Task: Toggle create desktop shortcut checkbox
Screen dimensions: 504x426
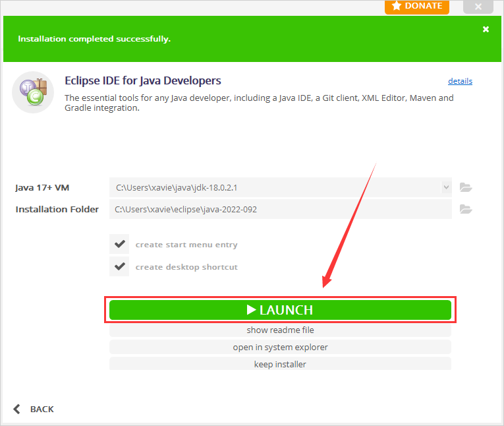Action: [x=119, y=267]
